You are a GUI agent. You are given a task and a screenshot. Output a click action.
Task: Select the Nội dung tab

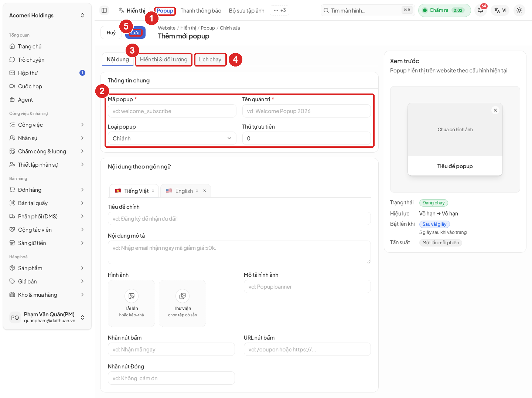(118, 59)
